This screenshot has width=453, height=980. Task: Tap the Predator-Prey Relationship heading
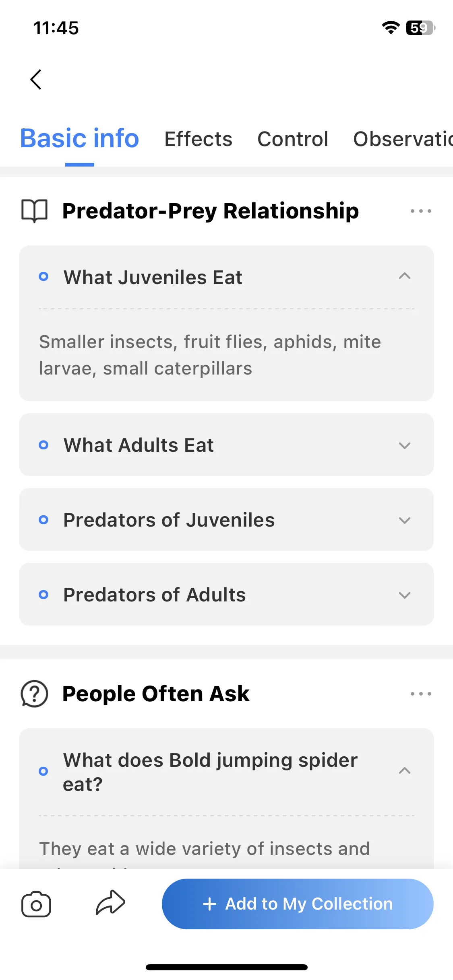pyautogui.click(x=211, y=211)
